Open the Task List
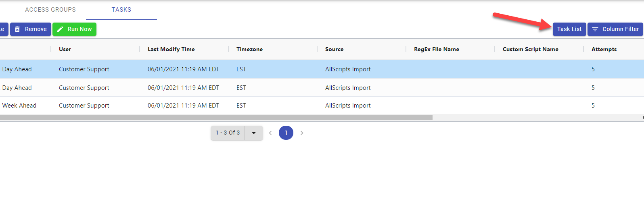Screen dimensions: 644x222 569,29
